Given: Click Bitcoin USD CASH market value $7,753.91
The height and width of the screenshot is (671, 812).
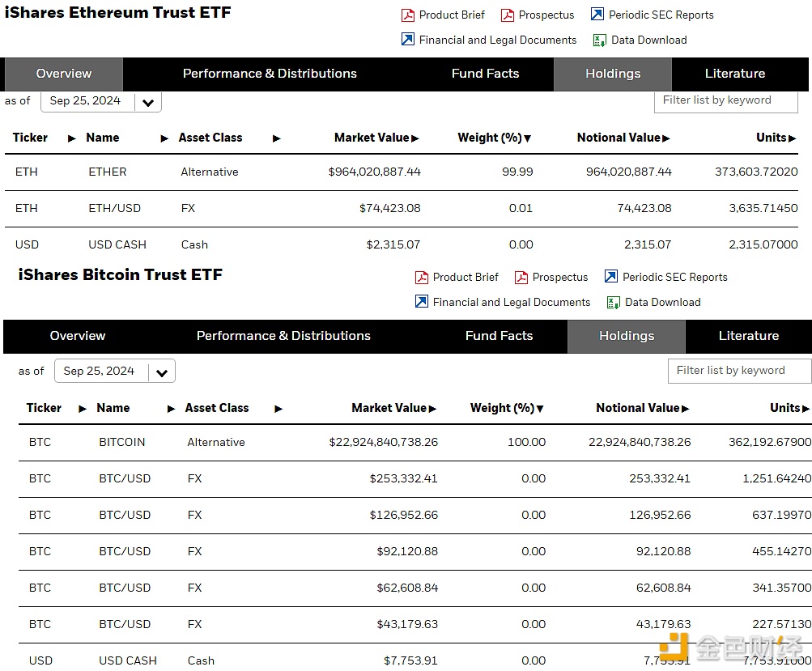Looking at the screenshot, I should tap(410, 660).
